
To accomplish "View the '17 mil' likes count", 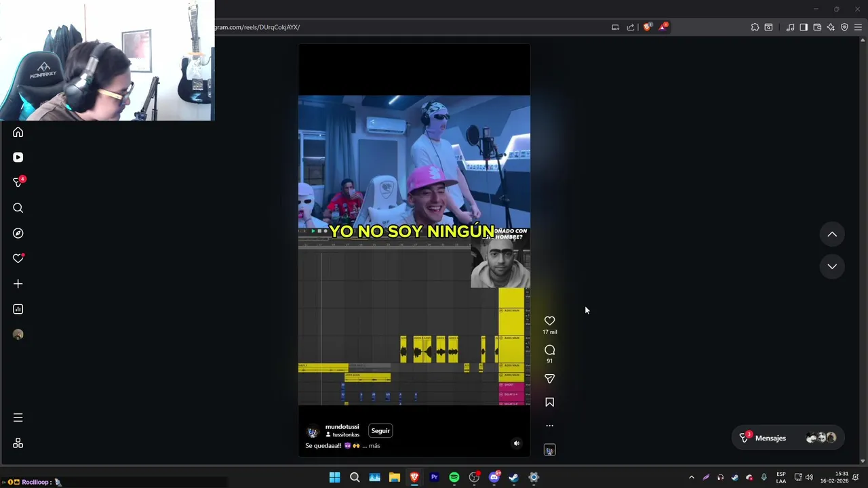I will (x=550, y=332).
